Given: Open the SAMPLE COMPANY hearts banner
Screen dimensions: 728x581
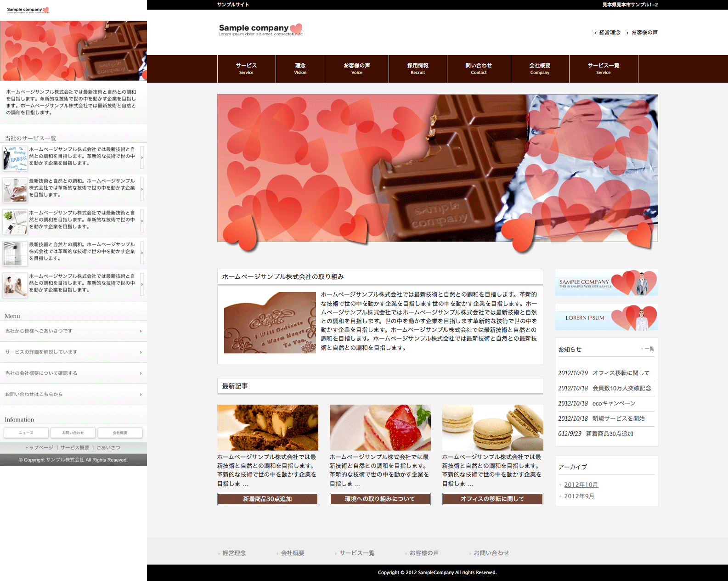Looking at the screenshot, I should point(606,282).
